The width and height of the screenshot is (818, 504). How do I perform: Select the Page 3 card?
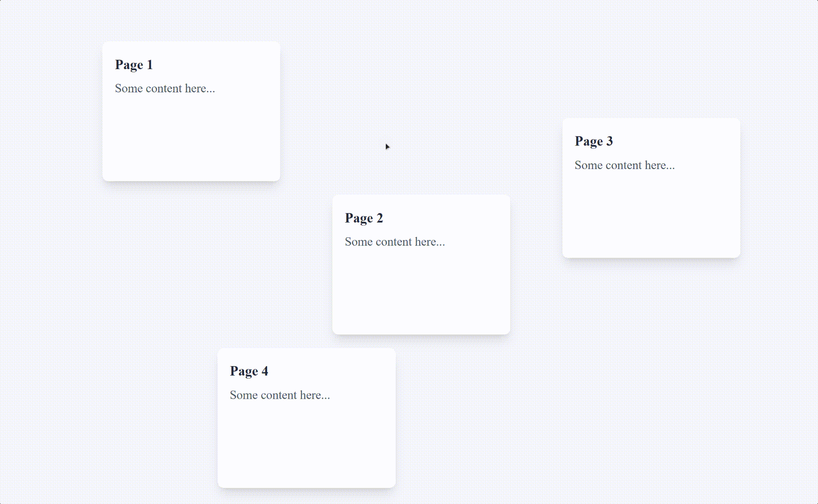(651, 188)
